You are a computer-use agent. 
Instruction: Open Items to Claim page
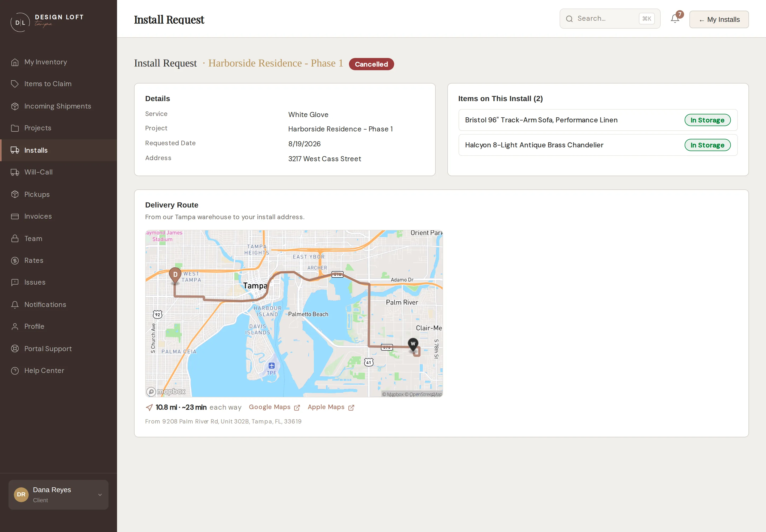[58, 84]
